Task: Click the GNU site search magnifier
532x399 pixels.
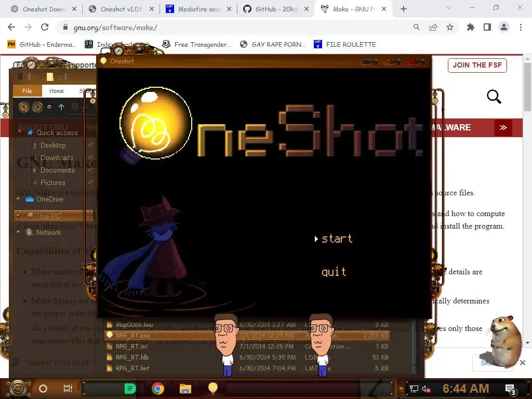Action: click(494, 97)
